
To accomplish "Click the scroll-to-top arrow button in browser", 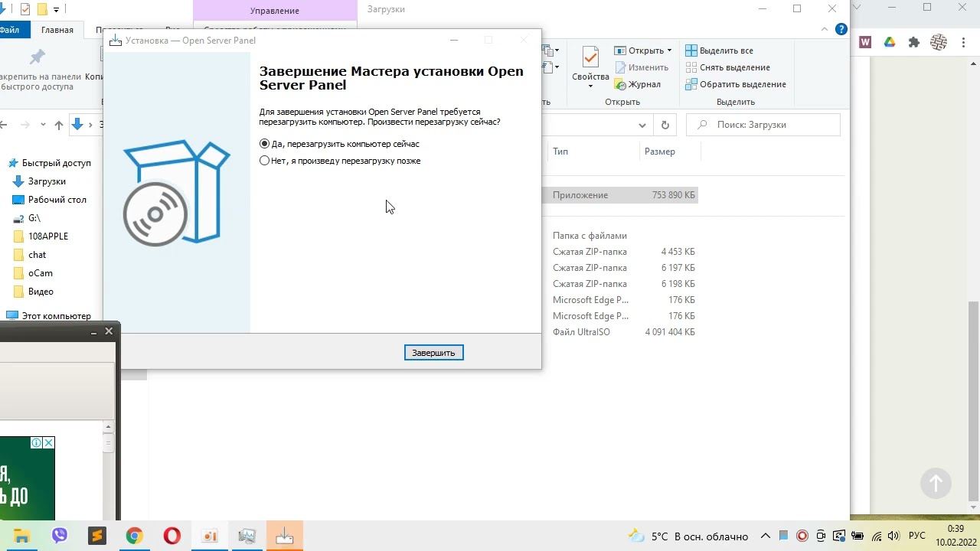I will (x=936, y=483).
